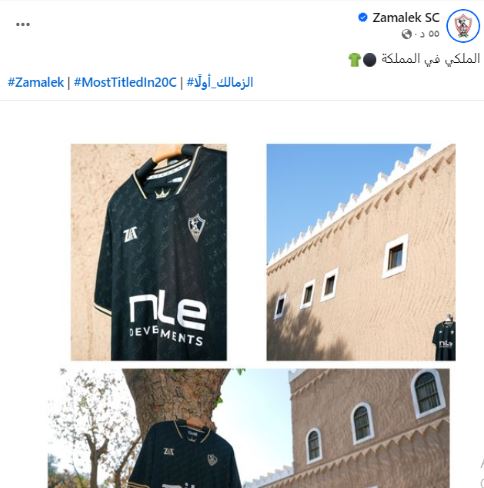Click the small hanging jersey beside the wall

click(444, 339)
